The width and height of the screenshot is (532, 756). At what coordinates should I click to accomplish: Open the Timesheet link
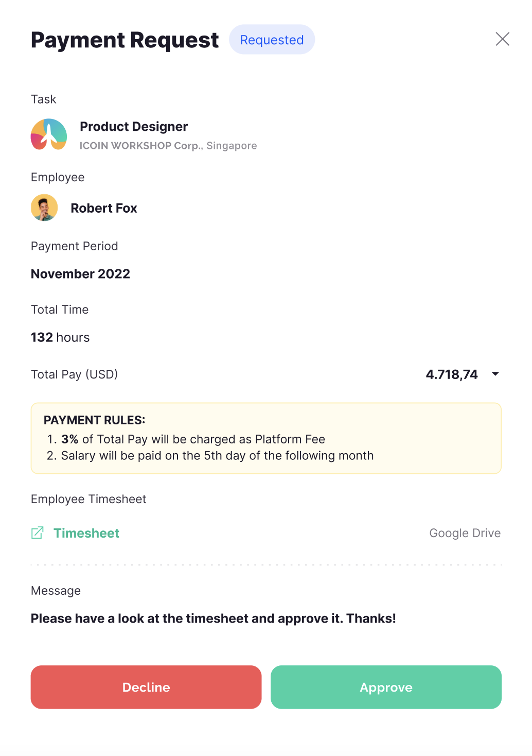pyautogui.click(x=86, y=533)
